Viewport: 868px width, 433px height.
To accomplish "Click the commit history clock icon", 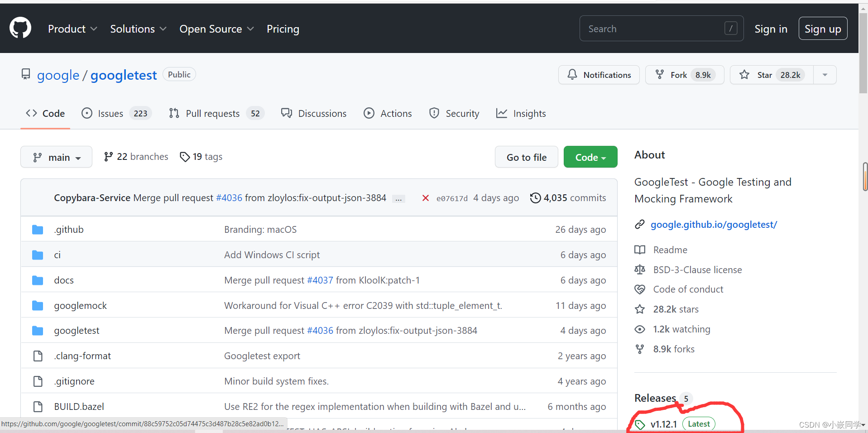I will tap(535, 198).
